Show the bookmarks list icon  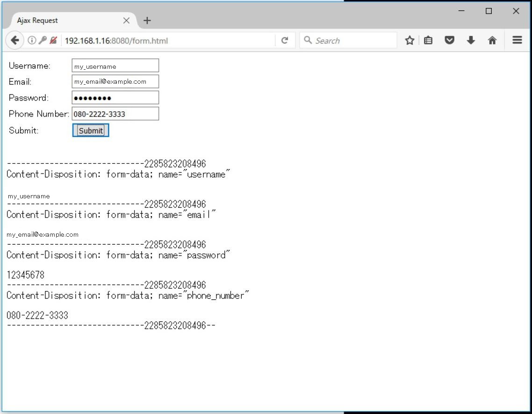tap(428, 40)
